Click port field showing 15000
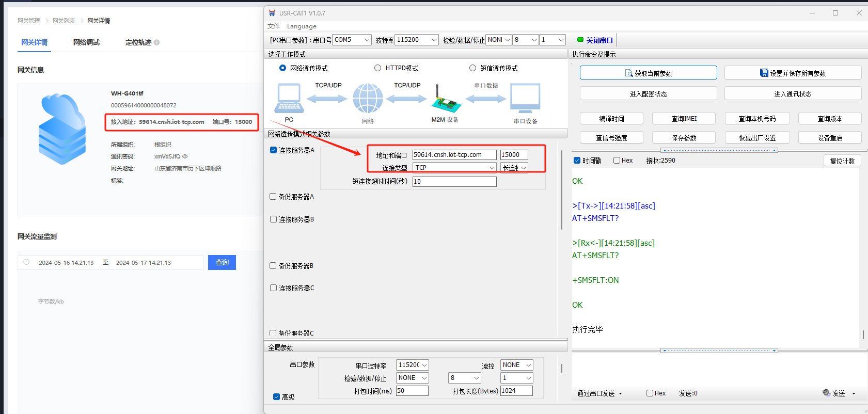 pyautogui.click(x=514, y=155)
